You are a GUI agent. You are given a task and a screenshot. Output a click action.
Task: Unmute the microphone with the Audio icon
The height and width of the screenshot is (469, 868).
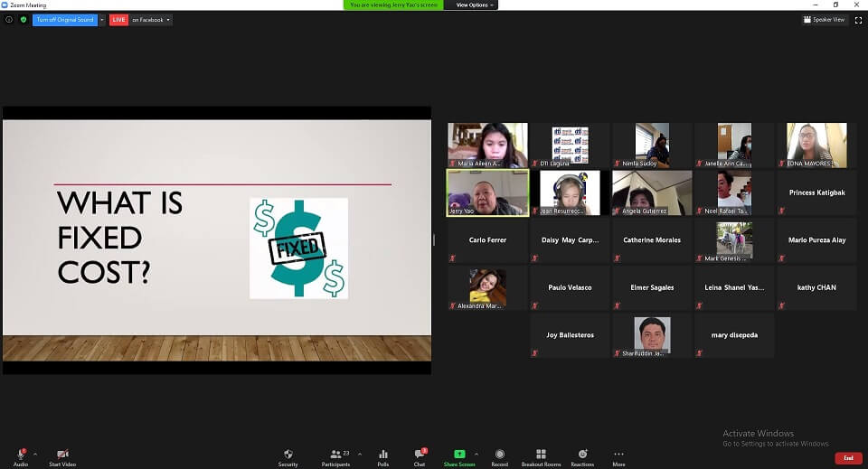20,455
